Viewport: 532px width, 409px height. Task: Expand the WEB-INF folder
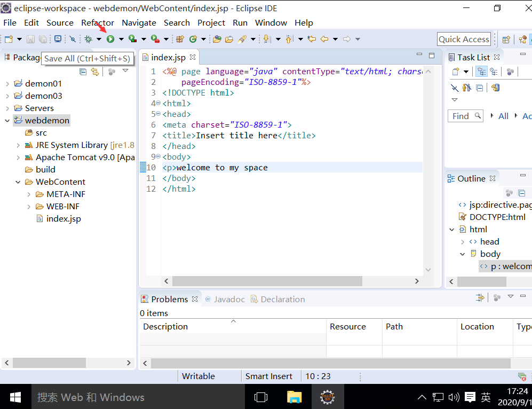pyautogui.click(x=29, y=206)
